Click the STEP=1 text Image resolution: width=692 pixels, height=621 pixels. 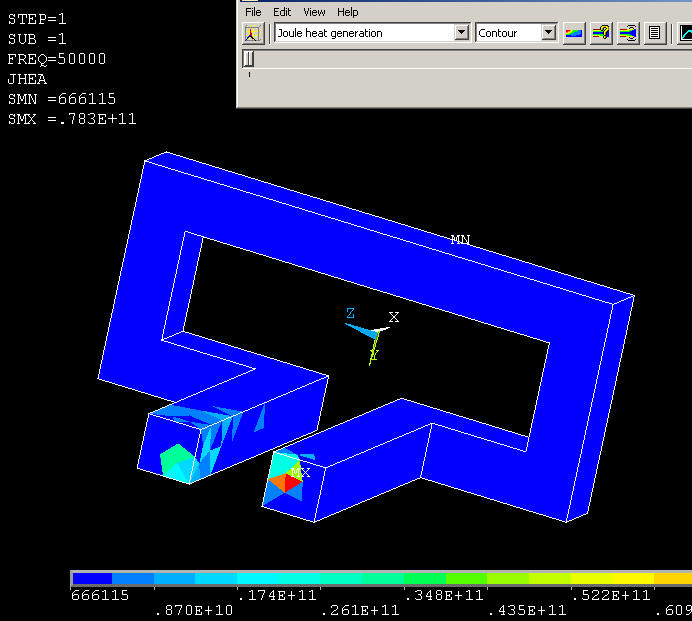click(x=37, y=19)
